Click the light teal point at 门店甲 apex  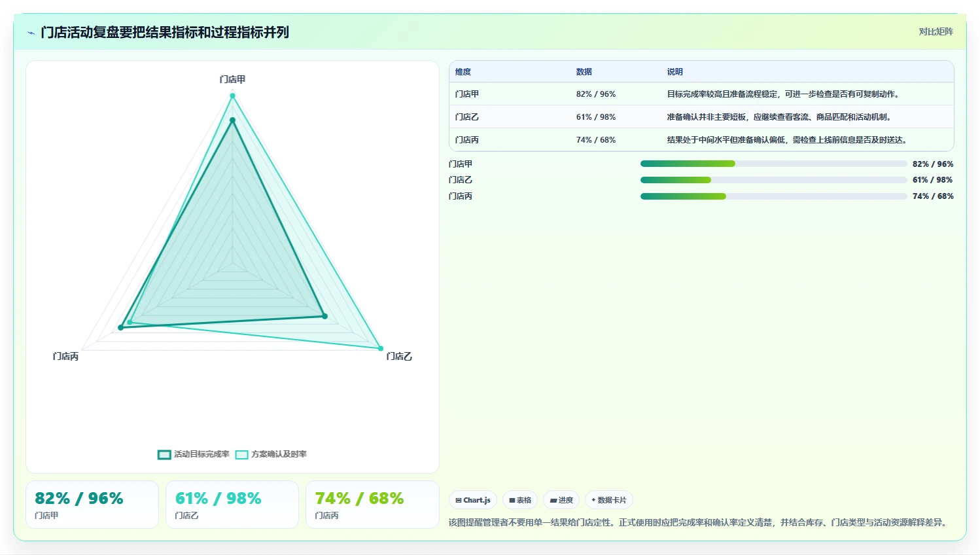click(232, 96)
